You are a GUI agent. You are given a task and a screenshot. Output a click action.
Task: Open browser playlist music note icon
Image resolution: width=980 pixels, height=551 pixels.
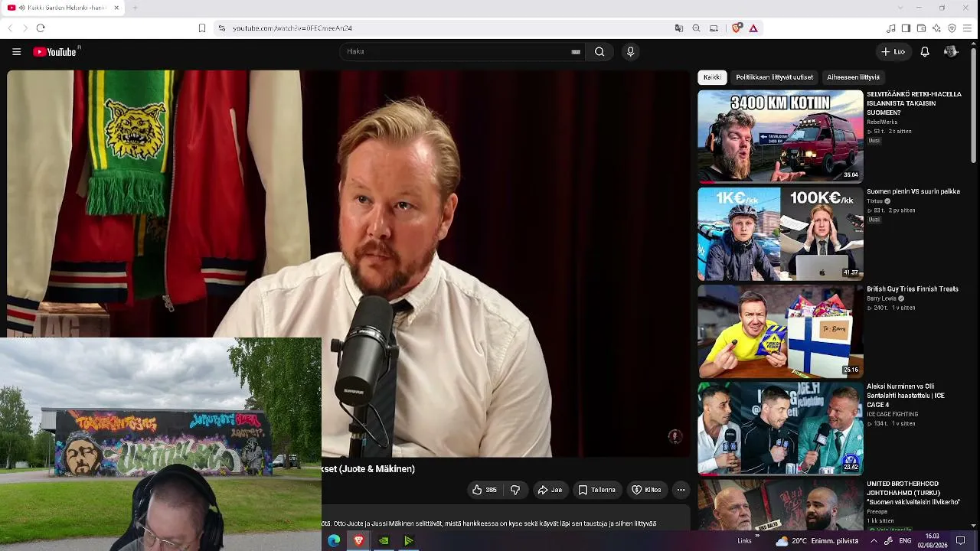890,28
